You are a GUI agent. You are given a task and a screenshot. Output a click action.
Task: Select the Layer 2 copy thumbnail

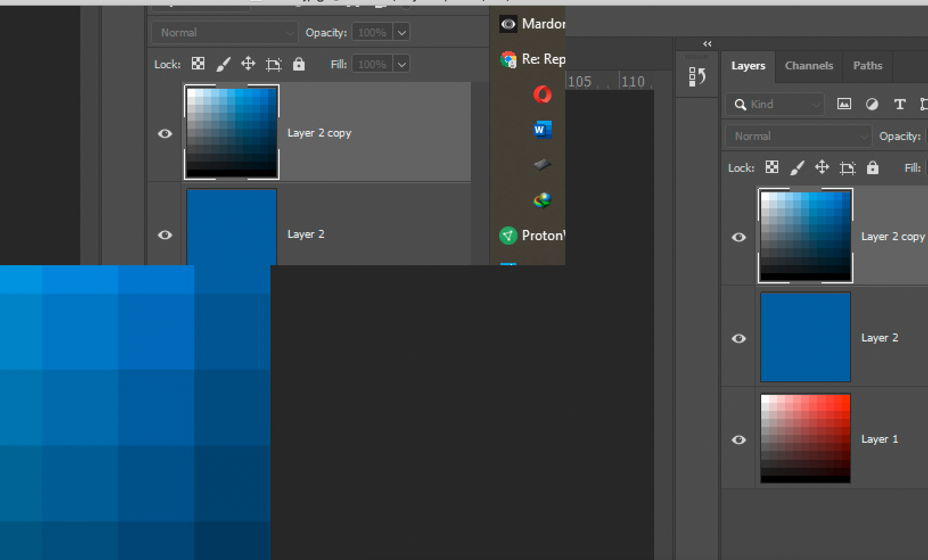click(x=805, y=236)
